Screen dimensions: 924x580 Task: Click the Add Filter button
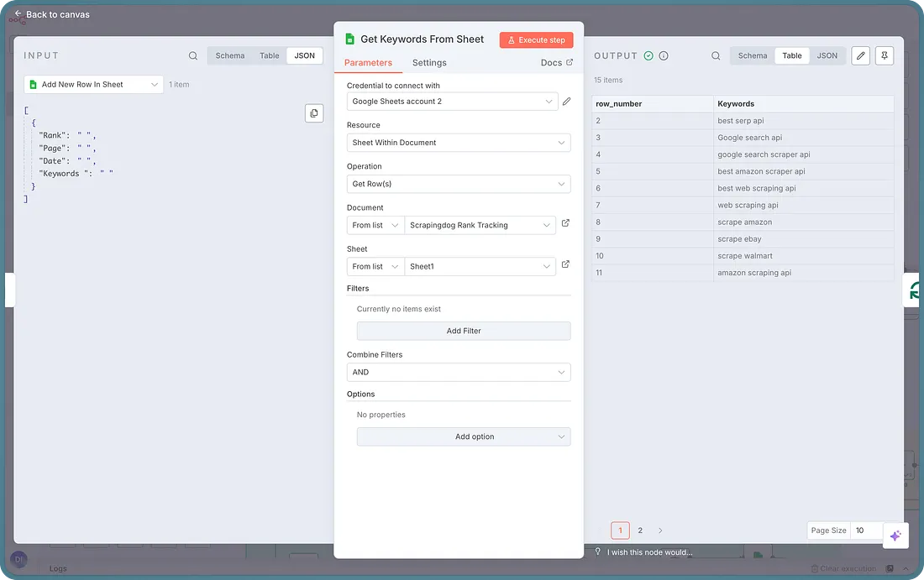tap(463, 331)
